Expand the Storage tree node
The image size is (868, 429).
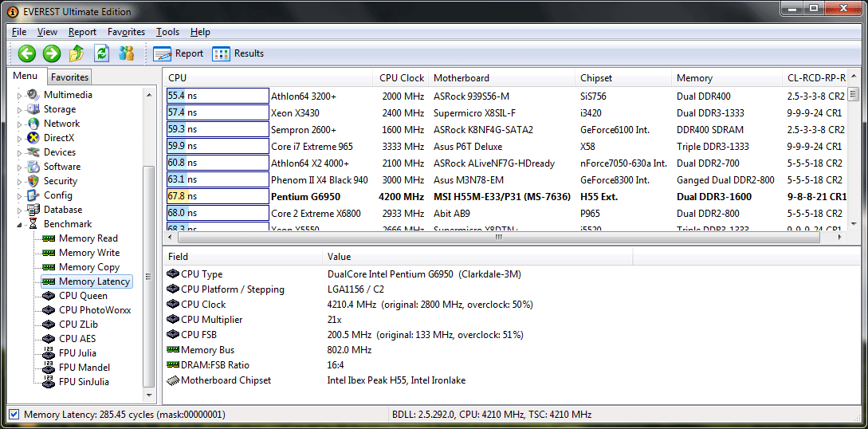tap(19, 109)
